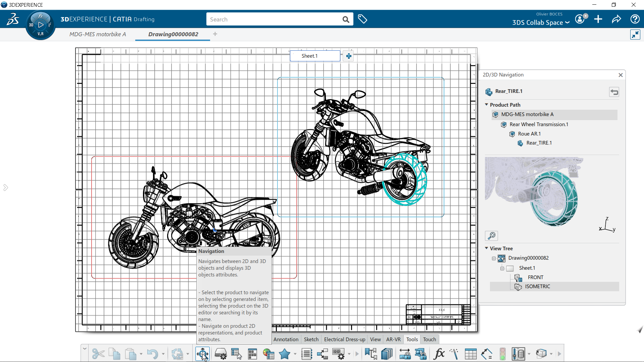Select the magic wand tool icon

pos(454,354)
